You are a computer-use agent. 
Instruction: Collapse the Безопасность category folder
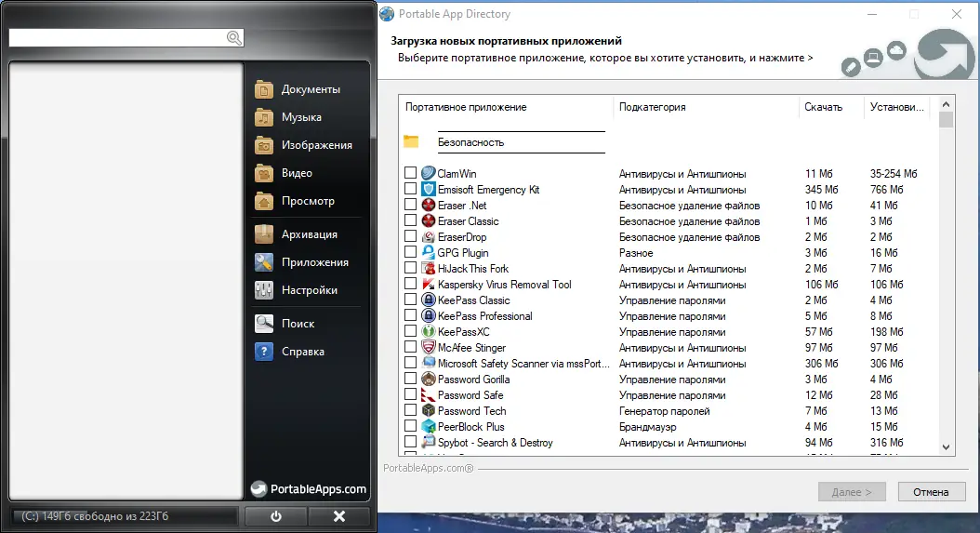click(x=411, y=142)
